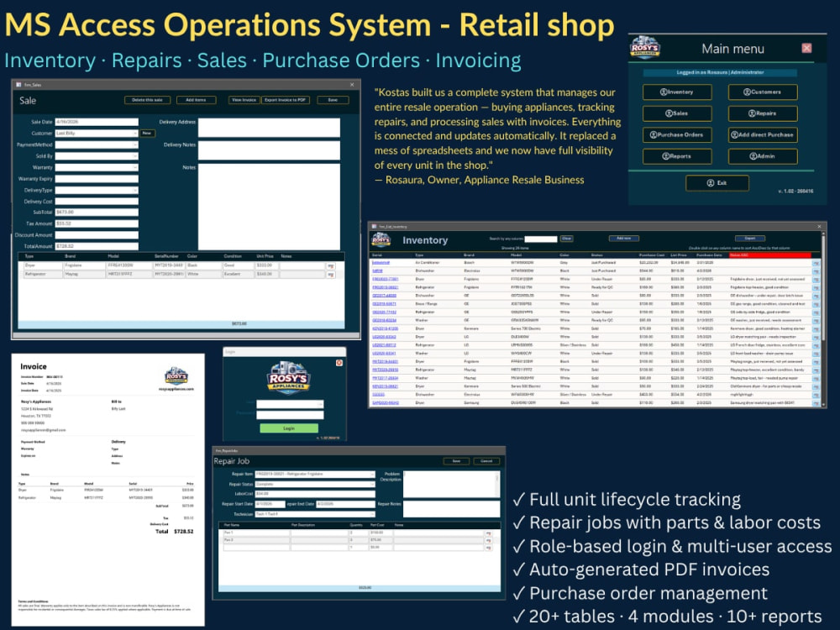The width and height of the screenshot is (840, 630).
Task: Click delete icon on Dryer sale row
Action: (330, 265)
